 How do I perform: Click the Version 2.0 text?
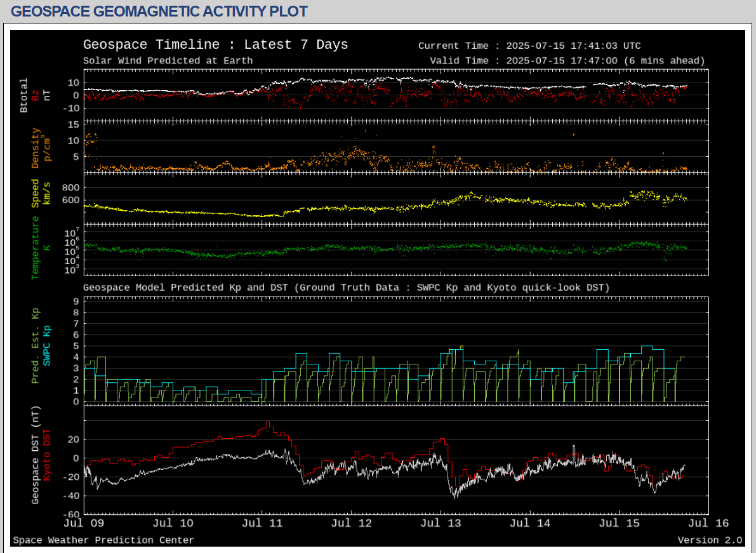point(709,540)
